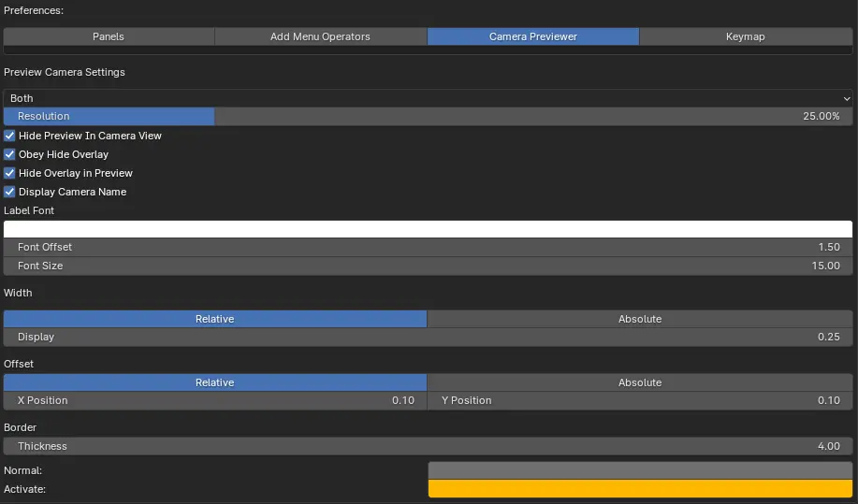Click the Y Position offset field
The image size is (858, 504).
[640, 400]
